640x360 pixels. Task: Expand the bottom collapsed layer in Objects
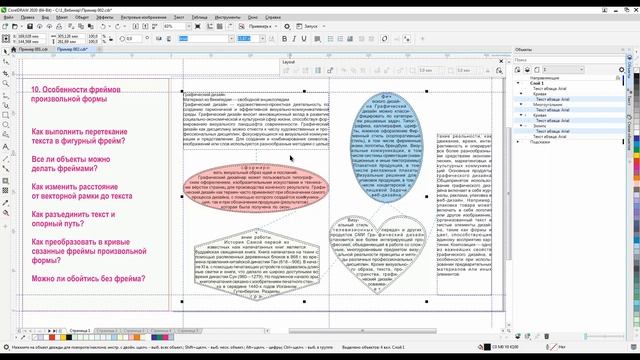tap(518, 142)
